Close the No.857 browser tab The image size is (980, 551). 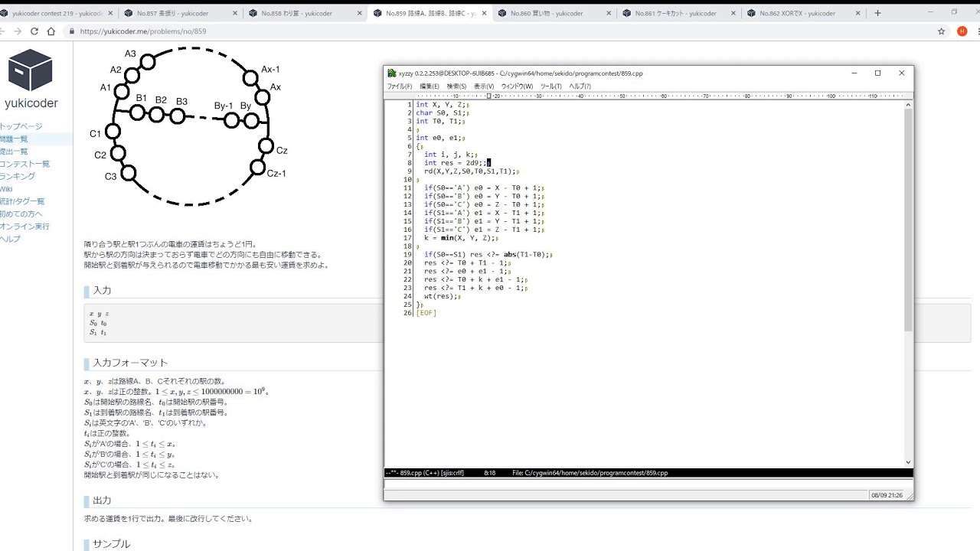click(234, 13)
